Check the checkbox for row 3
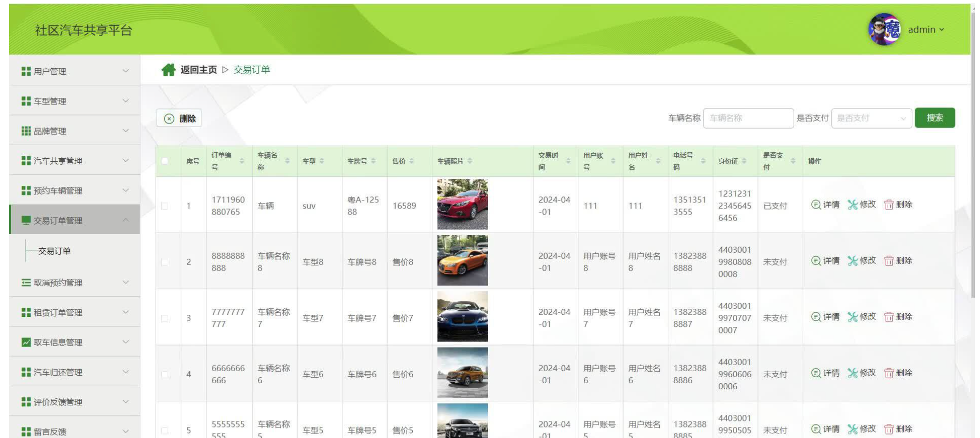 (165, 318)
